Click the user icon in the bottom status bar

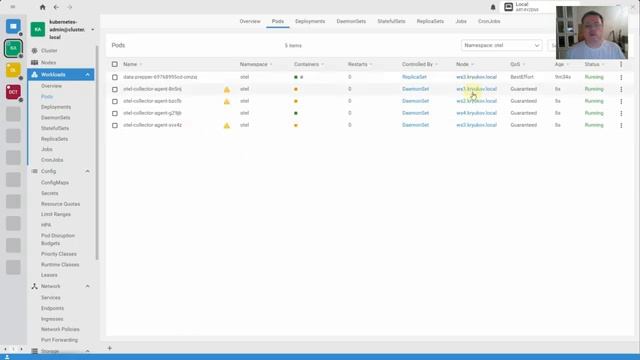tap(7, 357)
